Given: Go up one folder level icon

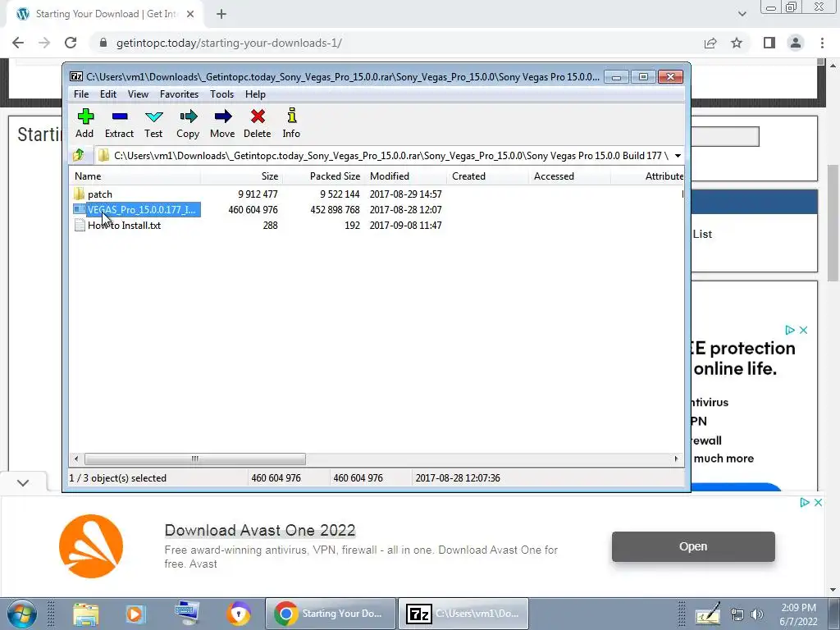Looking at the screenshot, I should tap(79, 155).
